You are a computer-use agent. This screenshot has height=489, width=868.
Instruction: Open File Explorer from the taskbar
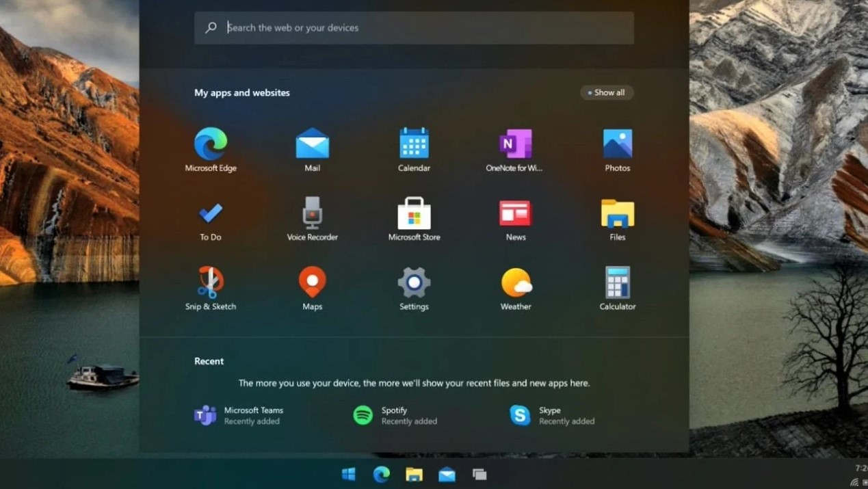pyautogui.click(x=414, y=474)
